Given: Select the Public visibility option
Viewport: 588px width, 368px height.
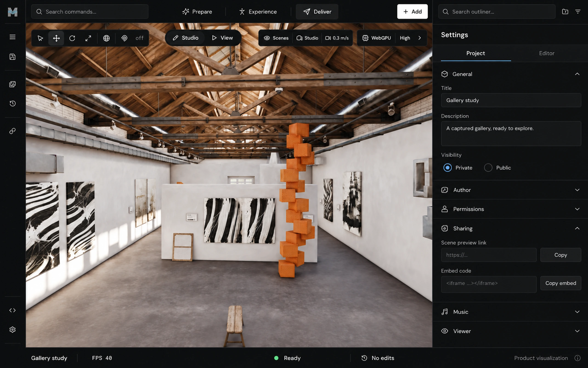Looking at the screenshot, I should 497,168.
